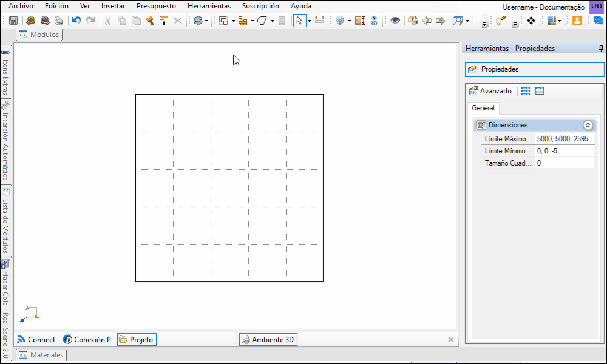Viewport: 607px width, 364px height.
Task: Toggle the eye visibility icon
Action: [395, 21]
